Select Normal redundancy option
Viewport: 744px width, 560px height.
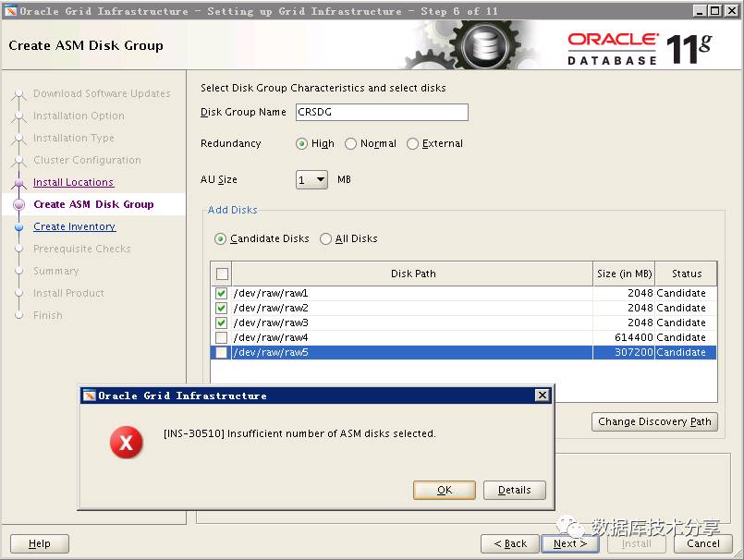(x=351, y=144)
